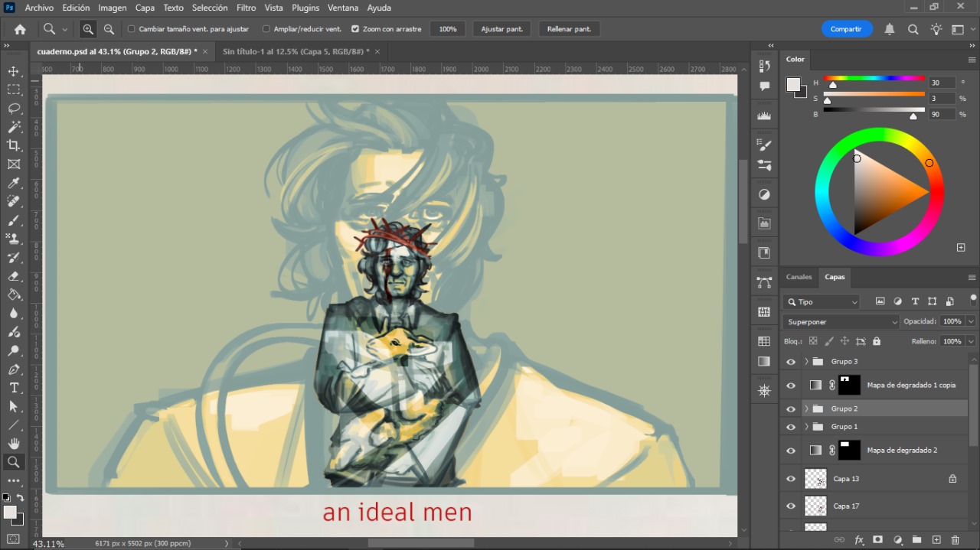Select the Rectangular Marquee tool
Image resolution: width=980 pixels, height=550 pixels.
pos(14,89)
